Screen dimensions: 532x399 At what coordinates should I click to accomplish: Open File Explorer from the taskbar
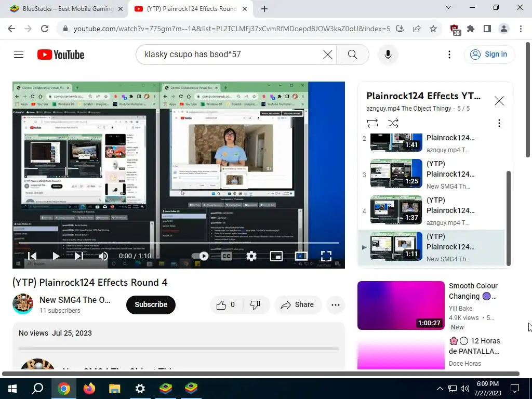[115, 389]
